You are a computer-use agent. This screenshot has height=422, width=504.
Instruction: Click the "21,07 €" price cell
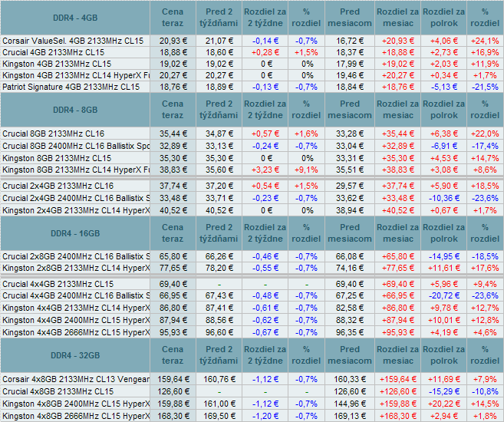pos(219,41)
